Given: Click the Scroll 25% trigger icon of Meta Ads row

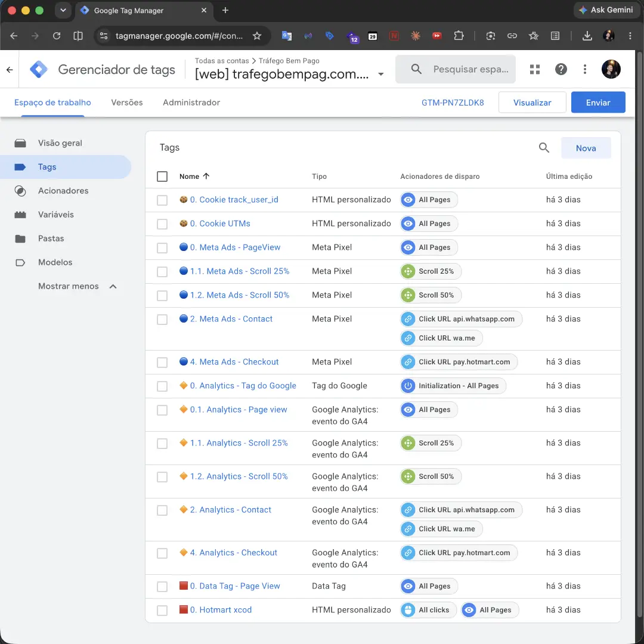Looking at the screenshot, I should [x=408, y=271].
